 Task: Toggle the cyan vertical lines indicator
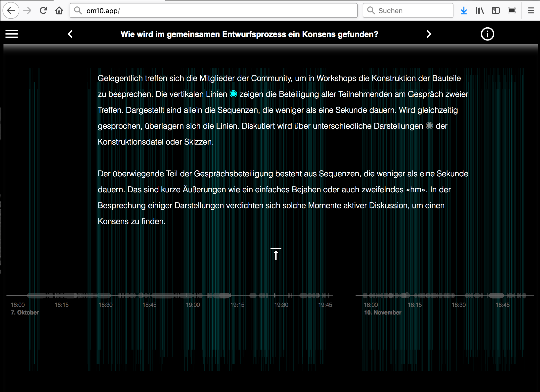[233, 94]
